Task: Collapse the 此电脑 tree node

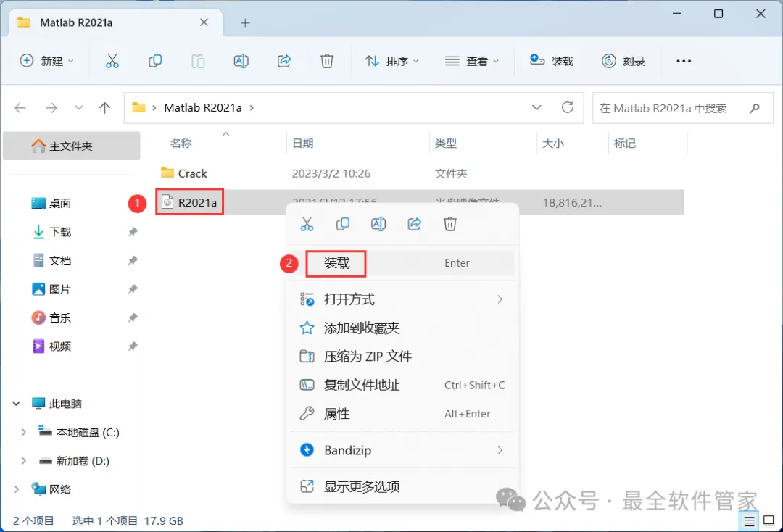Action: click(x=17, y=403)
